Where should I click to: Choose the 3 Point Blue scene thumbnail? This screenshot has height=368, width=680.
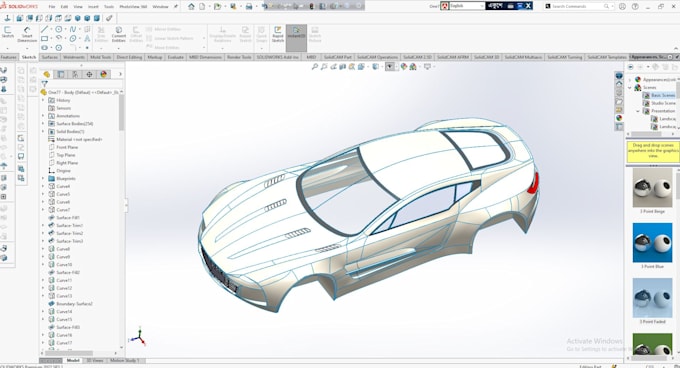tap(652, 243)
